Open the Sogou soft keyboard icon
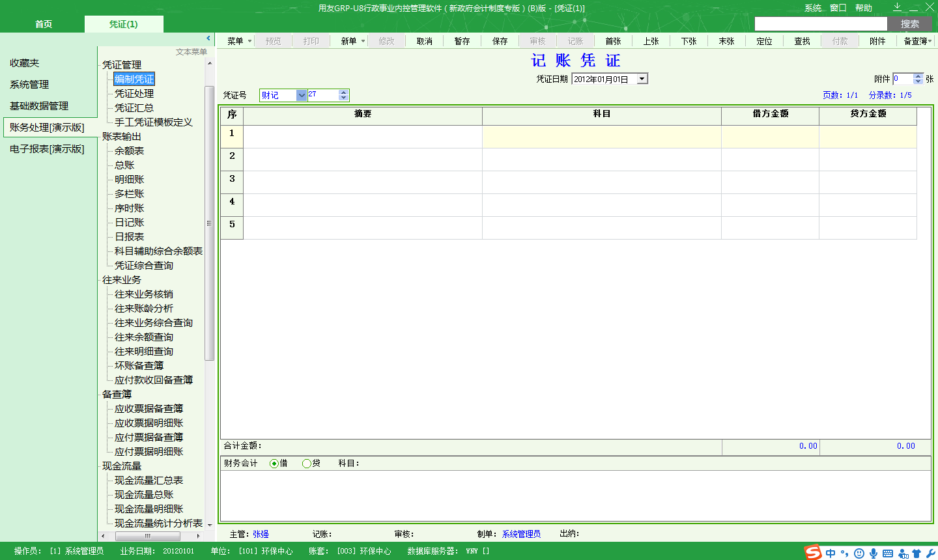The image size is (938, 560). (888, 553)
